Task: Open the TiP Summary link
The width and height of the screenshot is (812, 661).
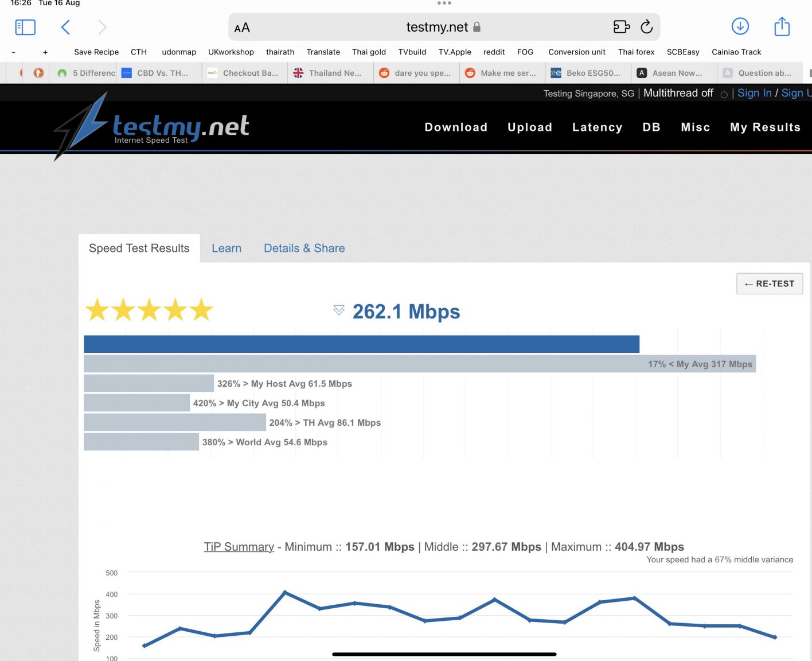Action: point(239,547)
